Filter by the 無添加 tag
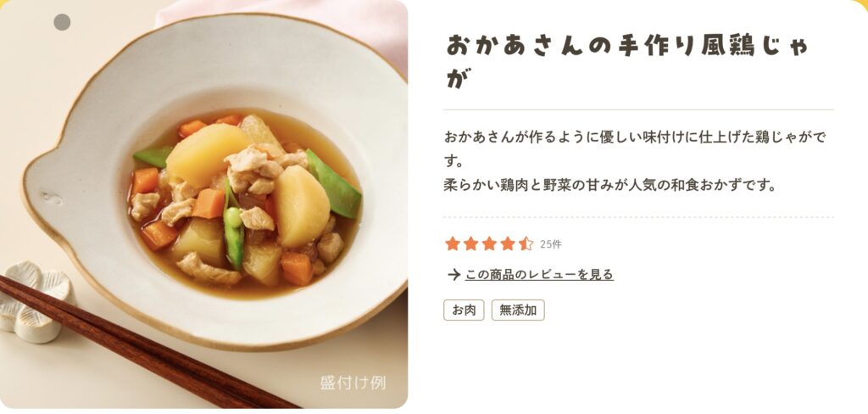The height and width of the screenshot is (414, 868). (518, 310)
